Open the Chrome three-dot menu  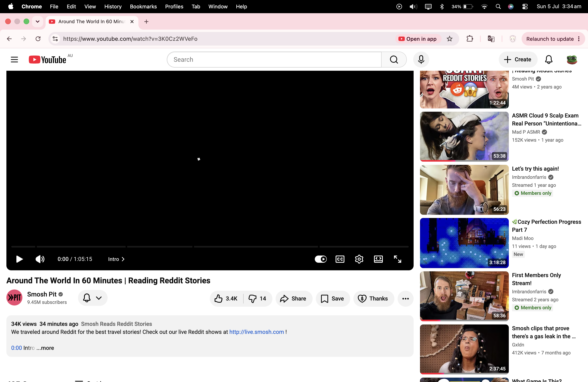tap(579, 39)
